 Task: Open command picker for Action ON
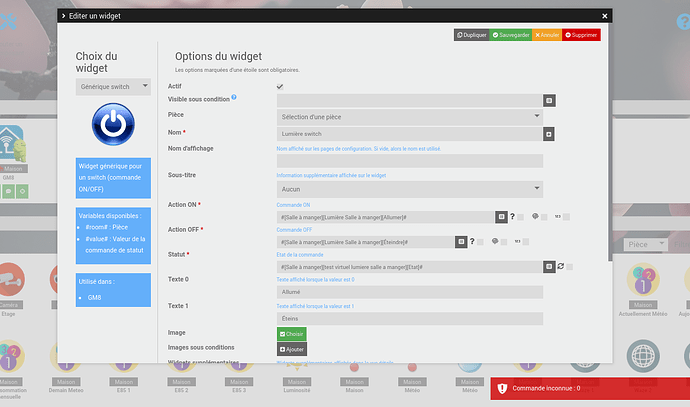[501, 217]
